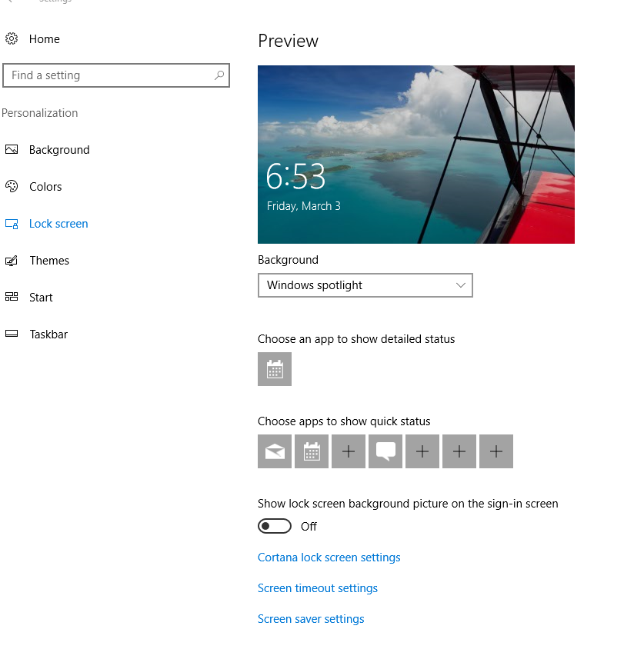Click the Messaging quick status tile

coord(385,451)
